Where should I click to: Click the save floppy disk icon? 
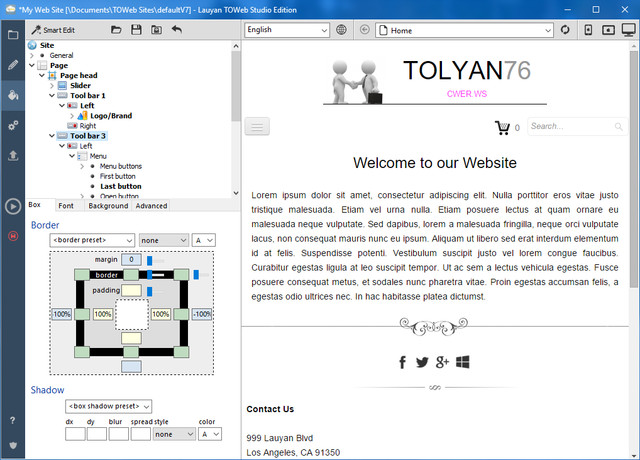point(136,30)
